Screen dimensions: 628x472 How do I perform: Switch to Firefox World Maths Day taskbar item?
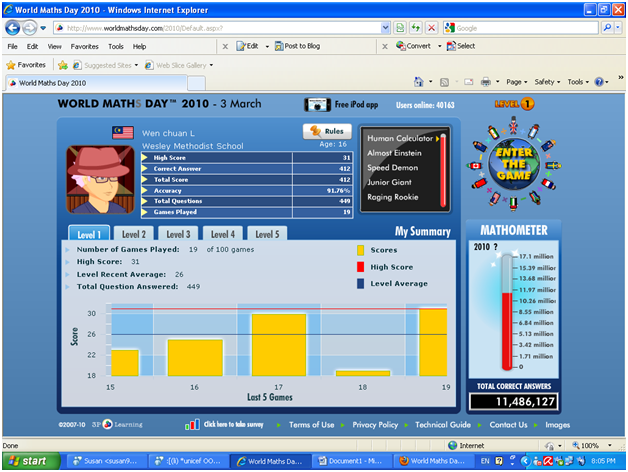pos(433,461)
